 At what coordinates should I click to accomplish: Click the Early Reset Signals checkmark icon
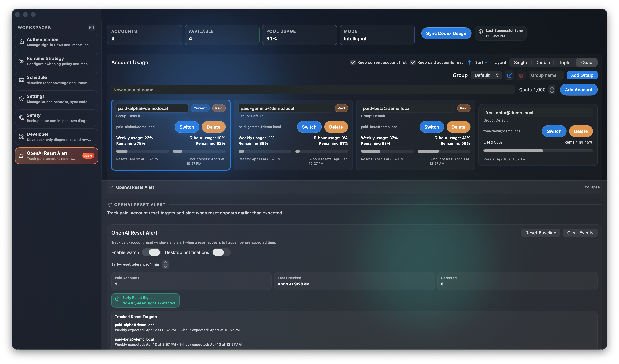pos(117,299)
